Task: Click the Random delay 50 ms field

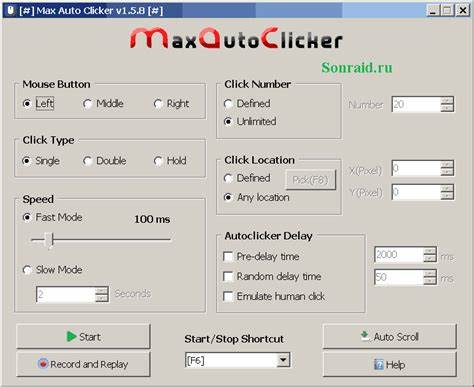Action: tap(399, 277)
